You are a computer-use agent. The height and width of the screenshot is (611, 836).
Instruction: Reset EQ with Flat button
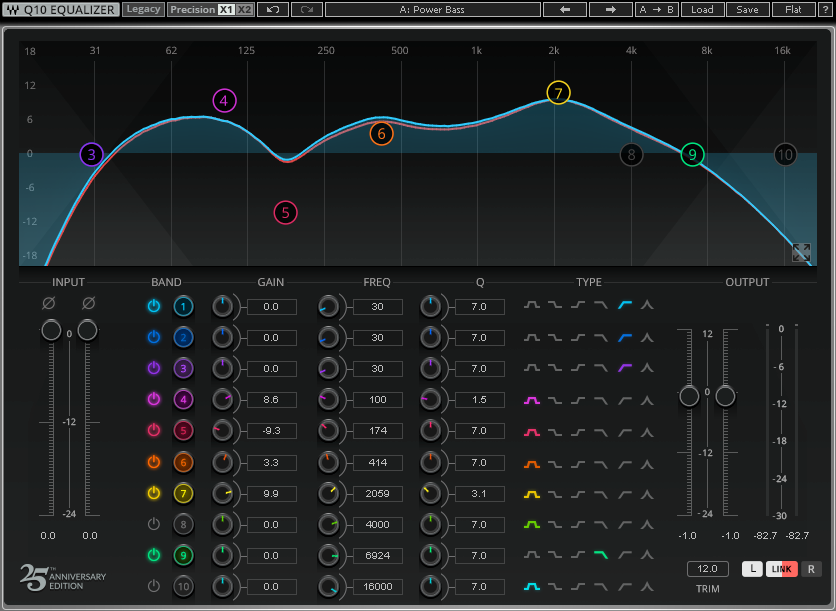[x=793, y=10]
